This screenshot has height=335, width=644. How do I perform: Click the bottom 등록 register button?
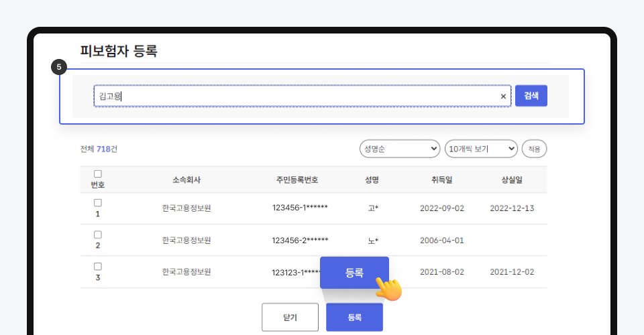pos(354,317)
